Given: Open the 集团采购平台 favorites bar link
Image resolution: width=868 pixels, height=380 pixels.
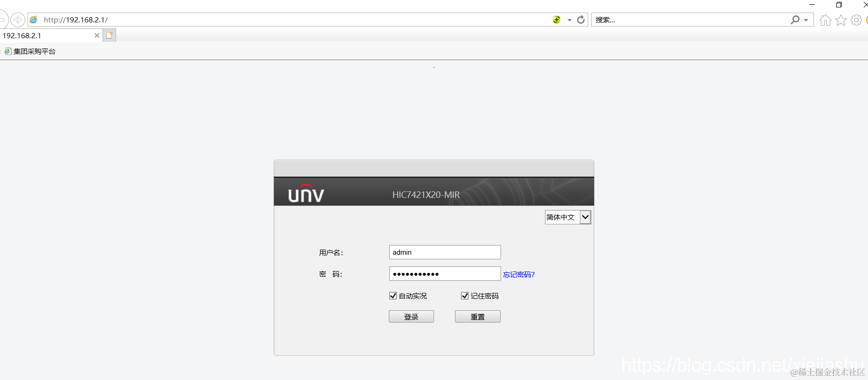Looking at the screenshot, I should tap(30, 51).
